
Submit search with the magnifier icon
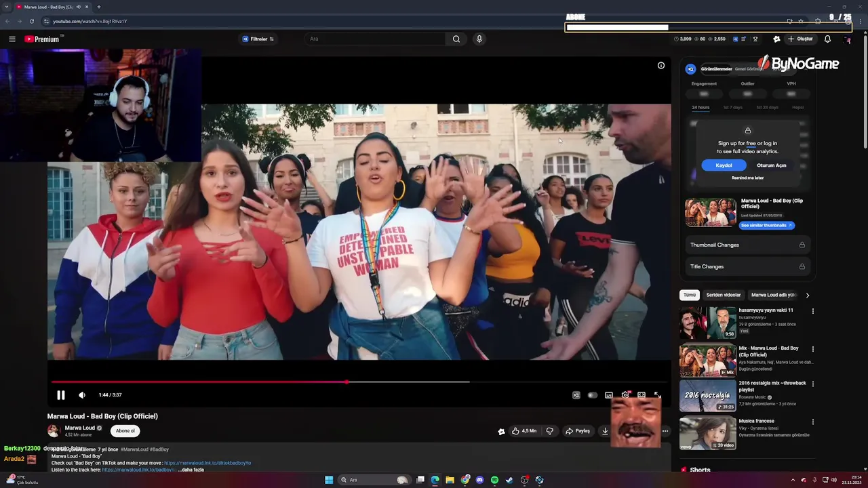coord(456,39)
